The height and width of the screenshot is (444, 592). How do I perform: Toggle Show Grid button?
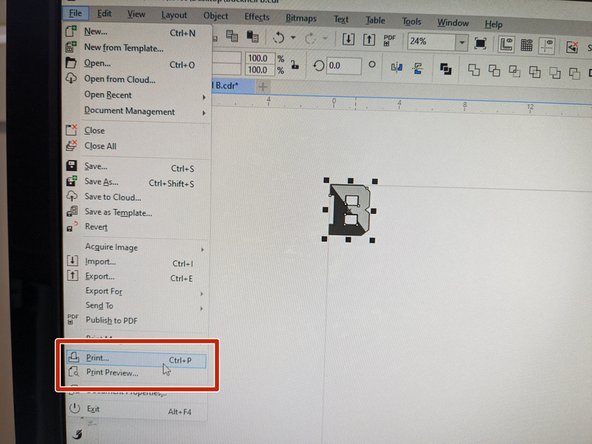point(527,45)
